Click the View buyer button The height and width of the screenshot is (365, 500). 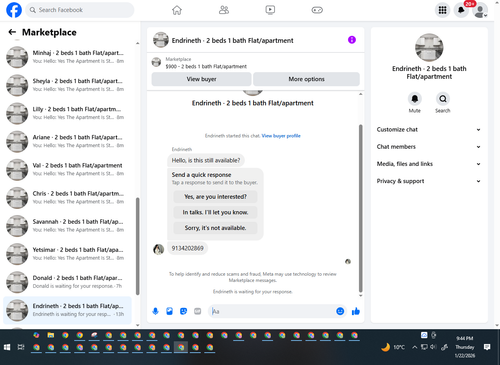point(201,79)
